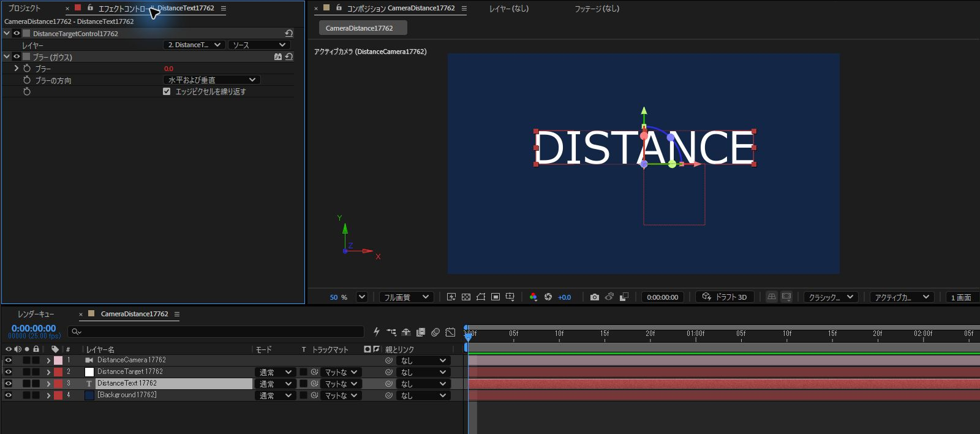Image resolution: width=980 pixels, height=434 pixels.
Task: Enable motion blur for the composition
Action: click(435, 332)
